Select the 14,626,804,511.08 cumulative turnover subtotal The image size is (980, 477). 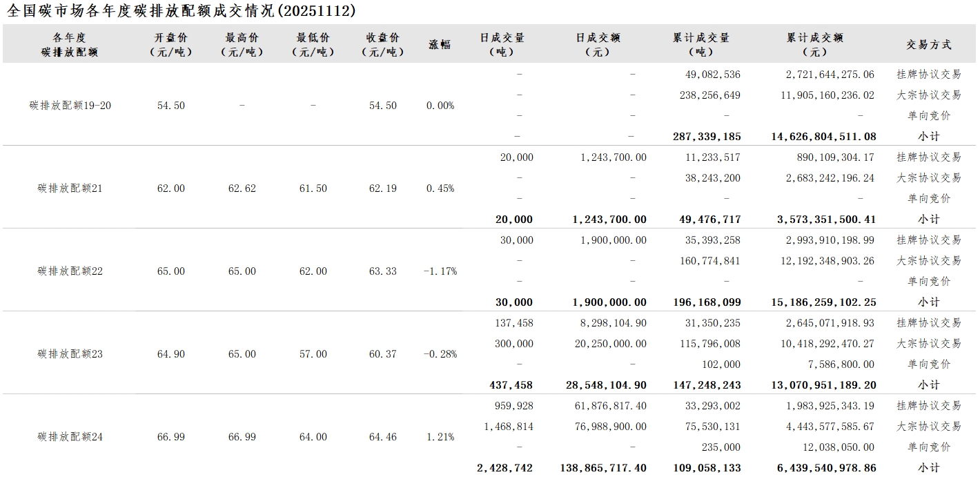coord(823,137)
